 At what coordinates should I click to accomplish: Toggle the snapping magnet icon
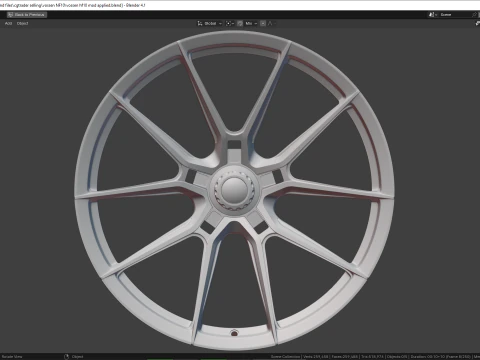[x=240, y=23]
